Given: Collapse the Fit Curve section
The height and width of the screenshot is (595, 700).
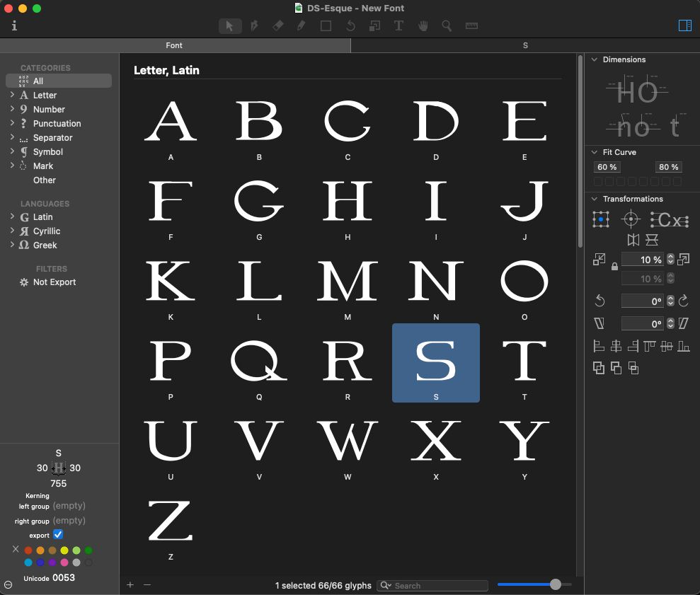Looking at the screenshot, I should pos(595,152).
